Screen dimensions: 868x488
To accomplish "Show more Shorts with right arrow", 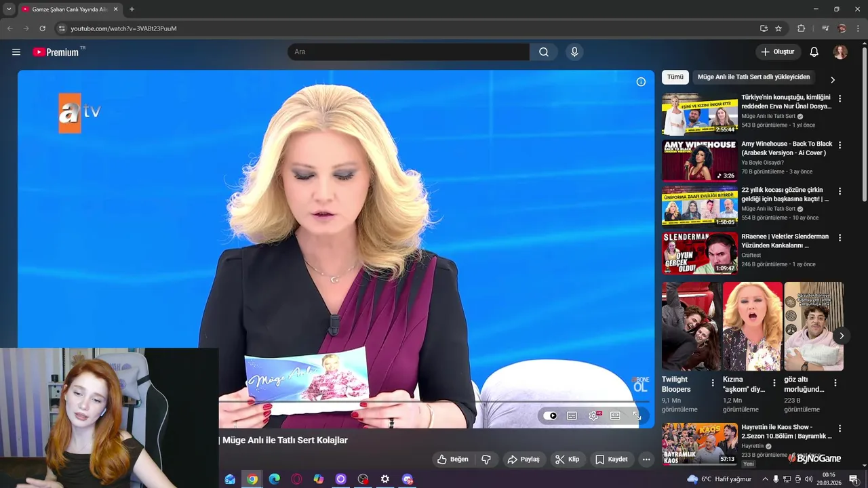I will [x=842, y=335].
